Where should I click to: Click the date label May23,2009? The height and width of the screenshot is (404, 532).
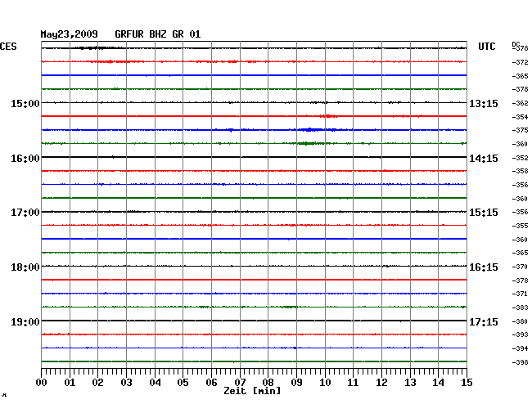[x=70, y=34]
